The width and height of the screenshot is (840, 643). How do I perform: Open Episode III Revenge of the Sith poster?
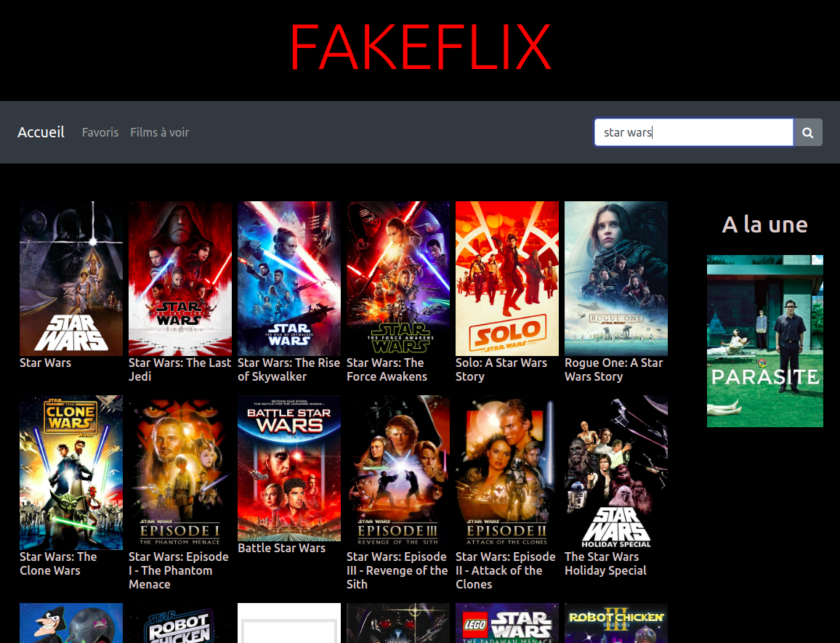(x=398, y=472)
